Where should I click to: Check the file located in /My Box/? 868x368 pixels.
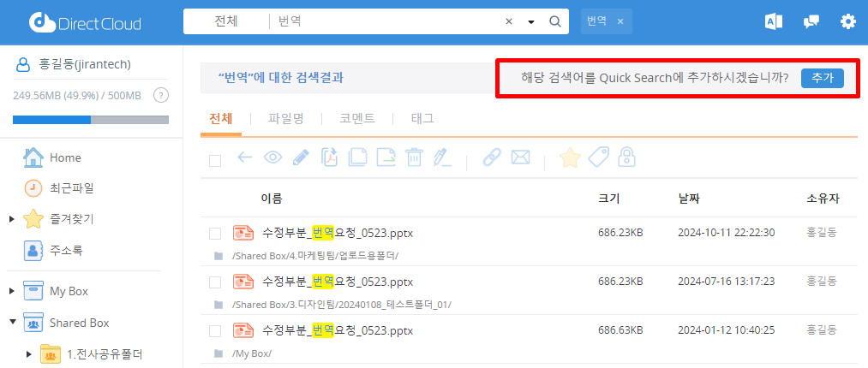(x=215, y=330)
